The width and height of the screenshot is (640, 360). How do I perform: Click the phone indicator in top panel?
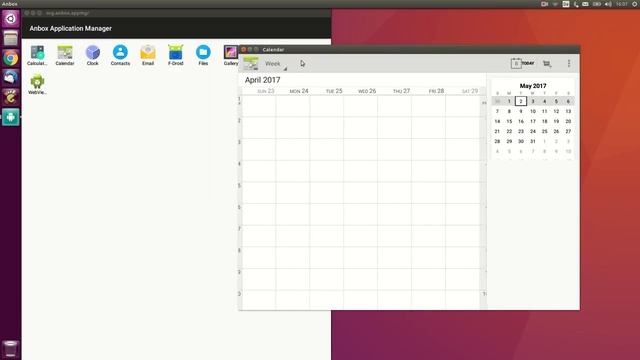576,4
